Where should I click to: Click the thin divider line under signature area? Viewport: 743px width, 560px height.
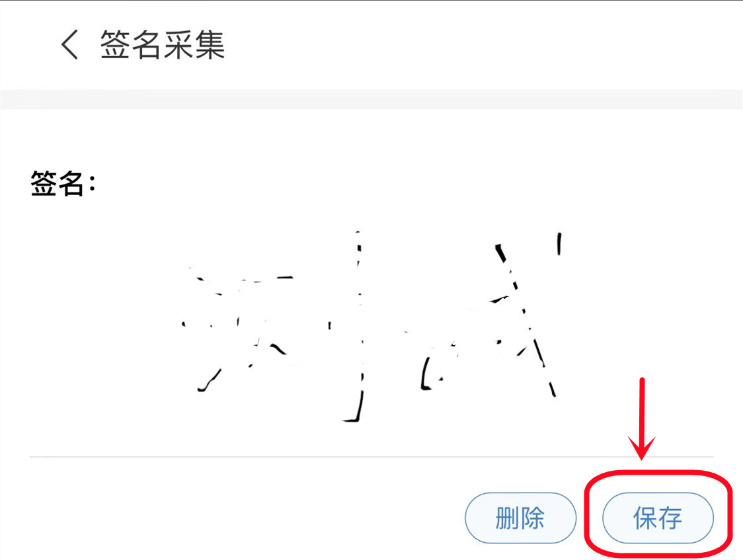click(x=371, y=457)
